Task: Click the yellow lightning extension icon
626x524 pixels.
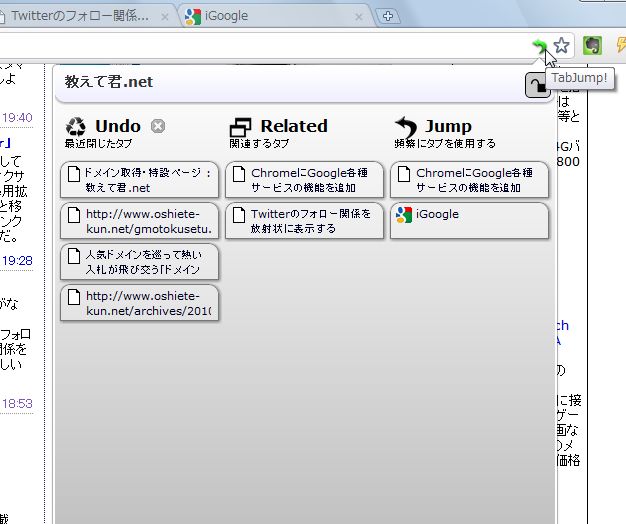Action: coord(621,45)
